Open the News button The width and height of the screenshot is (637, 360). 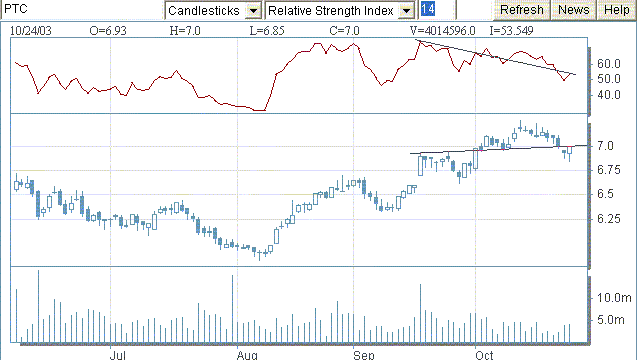[x=573, y=10]
